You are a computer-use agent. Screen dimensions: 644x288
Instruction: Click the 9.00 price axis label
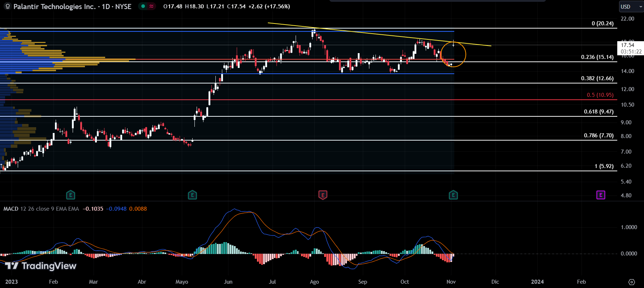pyautogui.click(x=626, y=122)
